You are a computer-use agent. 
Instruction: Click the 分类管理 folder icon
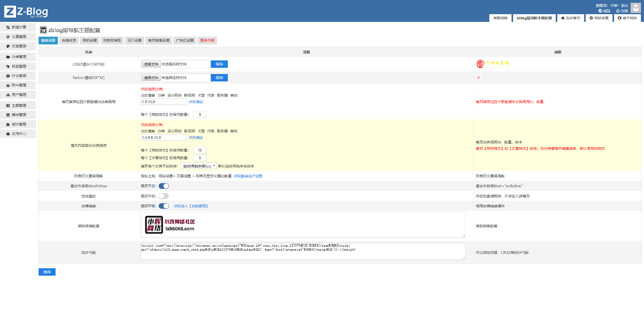8,57
